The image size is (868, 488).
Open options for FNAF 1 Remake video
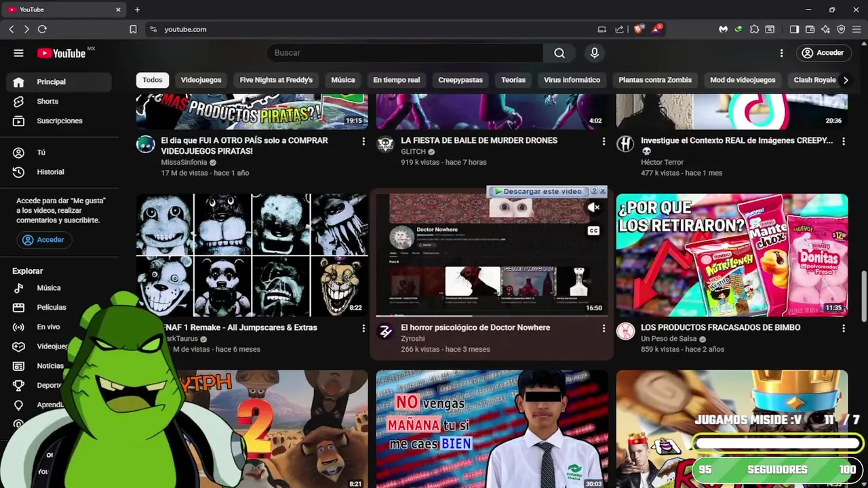tap(363, 329)
